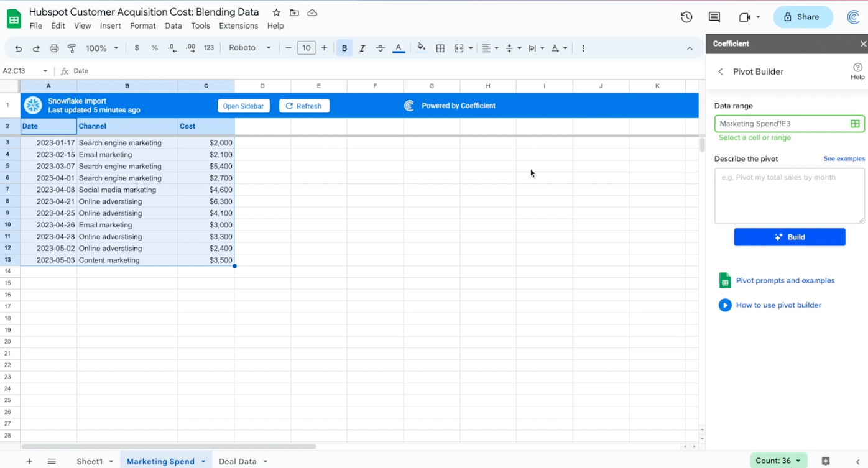The image size is (868, 468).
Task: Open Pivot prompts and examples link
Action: 785,280
